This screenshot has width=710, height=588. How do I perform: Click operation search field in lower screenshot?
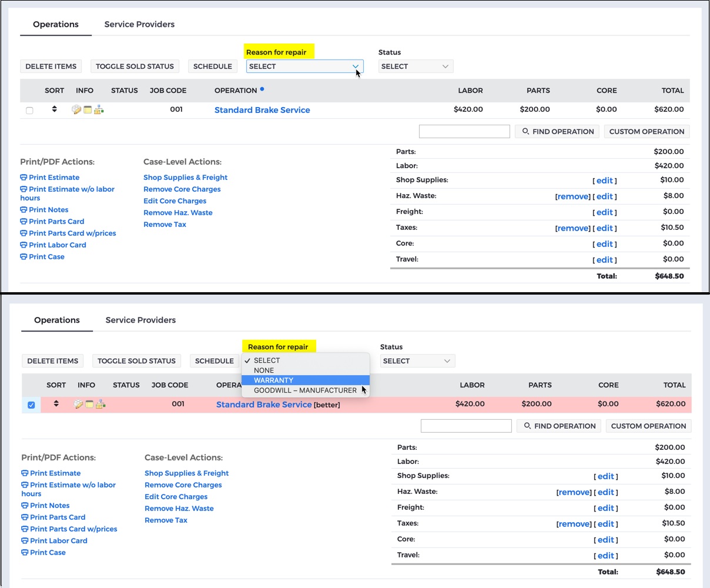pos(466,426)
